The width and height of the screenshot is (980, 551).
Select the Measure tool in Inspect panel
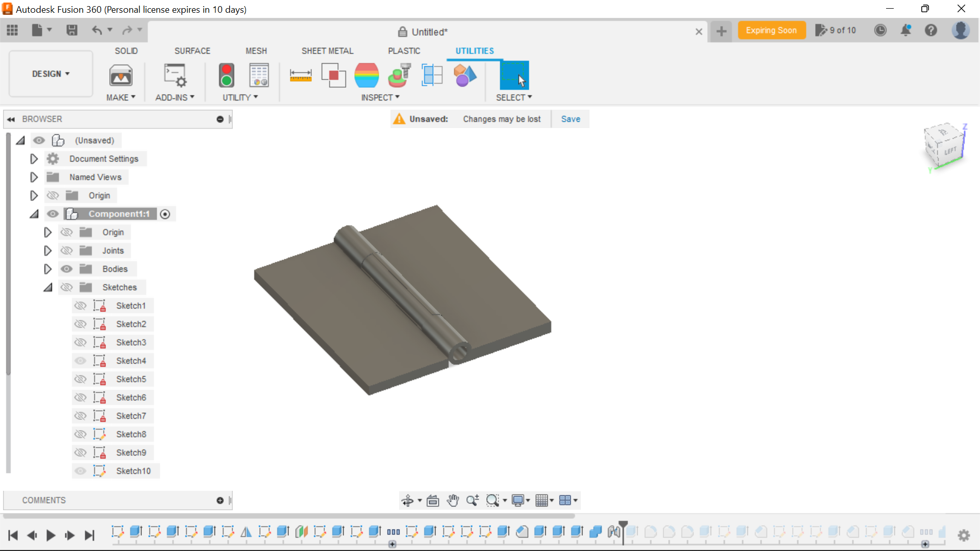click(x=301, y=75)
